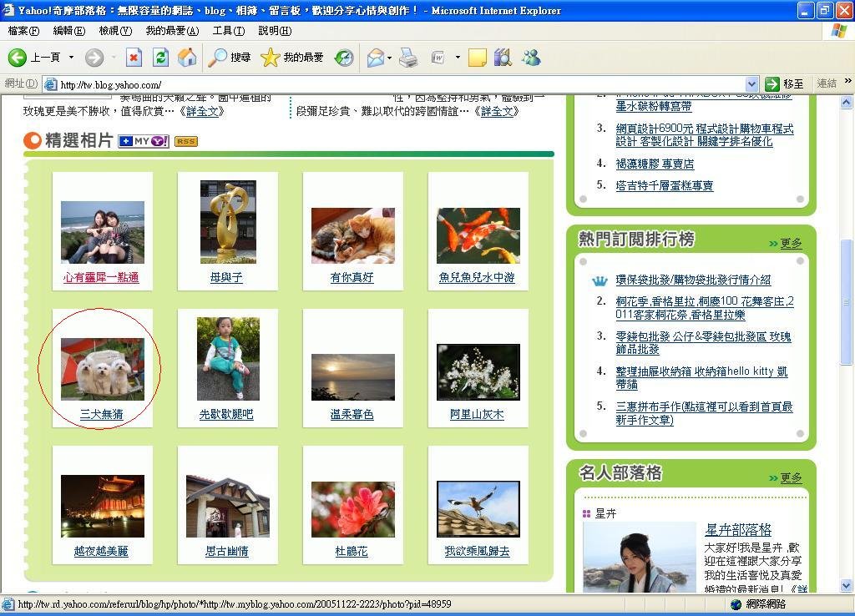Click 更多 link in 名人部落格
The width and height of the screenshot is (855, 616).
(x=791, y=477)
